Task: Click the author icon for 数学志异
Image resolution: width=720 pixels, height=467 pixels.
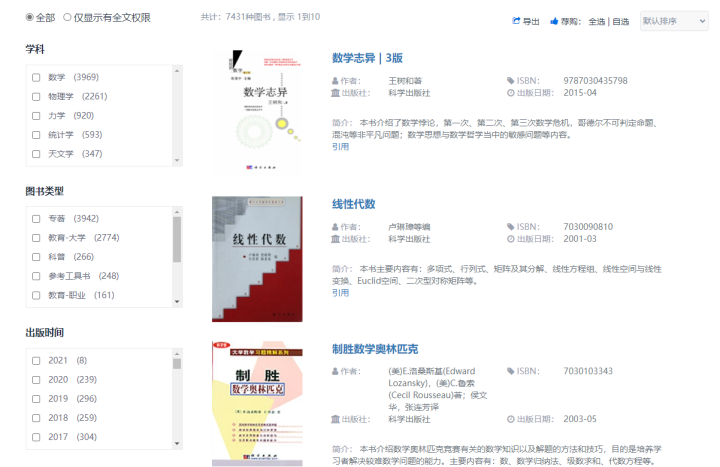Action: (335, 81)
